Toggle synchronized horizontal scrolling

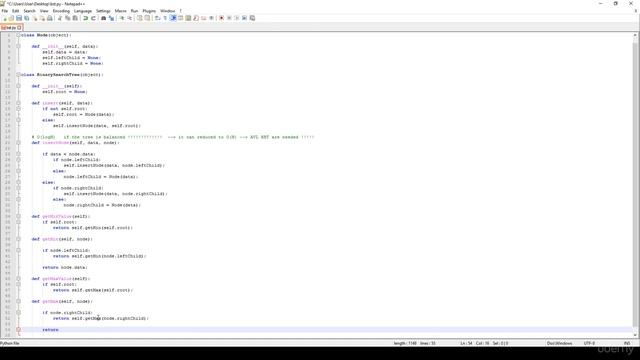[x=147, y=18]
